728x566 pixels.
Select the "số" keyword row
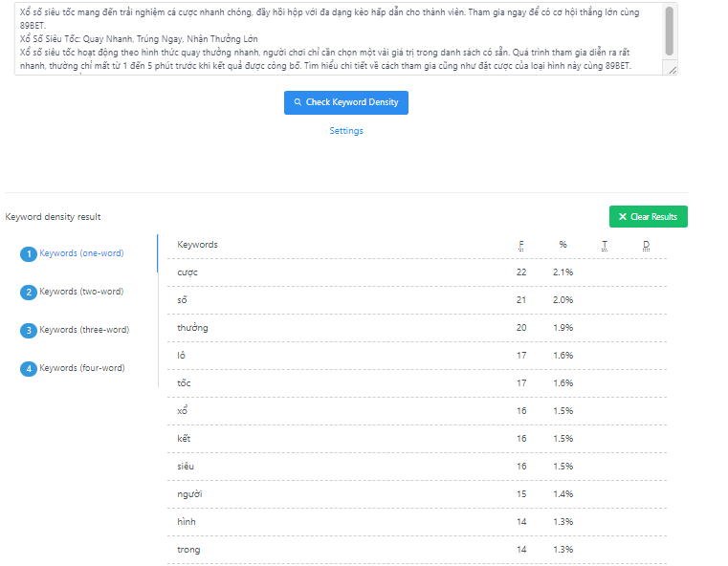(411, 300)
